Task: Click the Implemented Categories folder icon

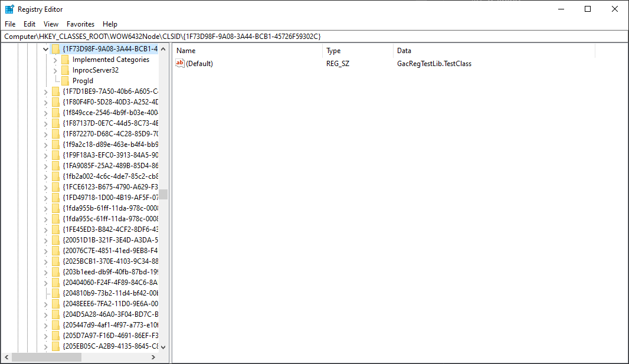Action: tap(66, 60)
